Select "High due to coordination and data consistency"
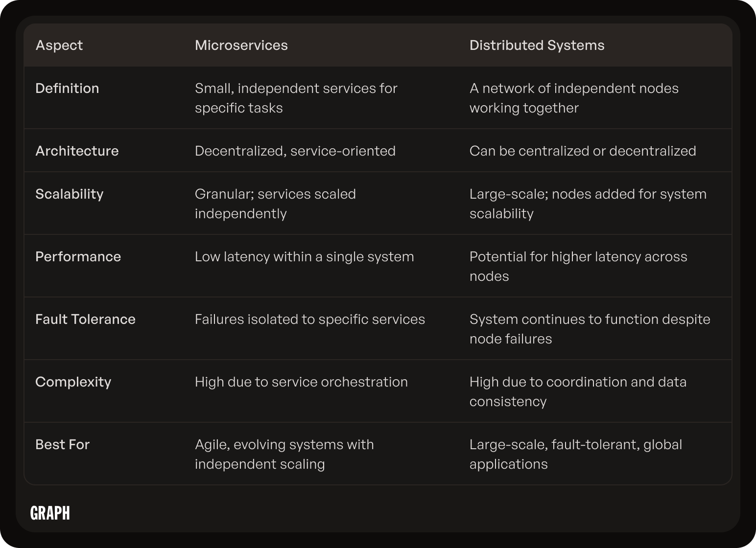The height and width of the screenshot is (548, 756). [x=578, y=391]
